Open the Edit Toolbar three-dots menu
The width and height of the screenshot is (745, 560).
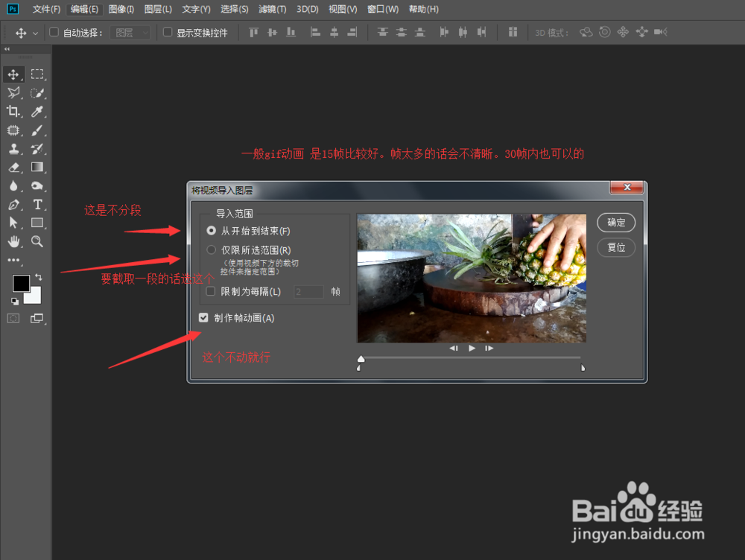(13, 260)
